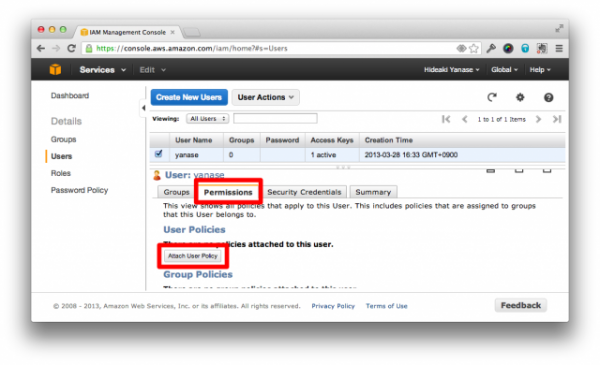Click the blue circle extension icon

coord(525,48)
